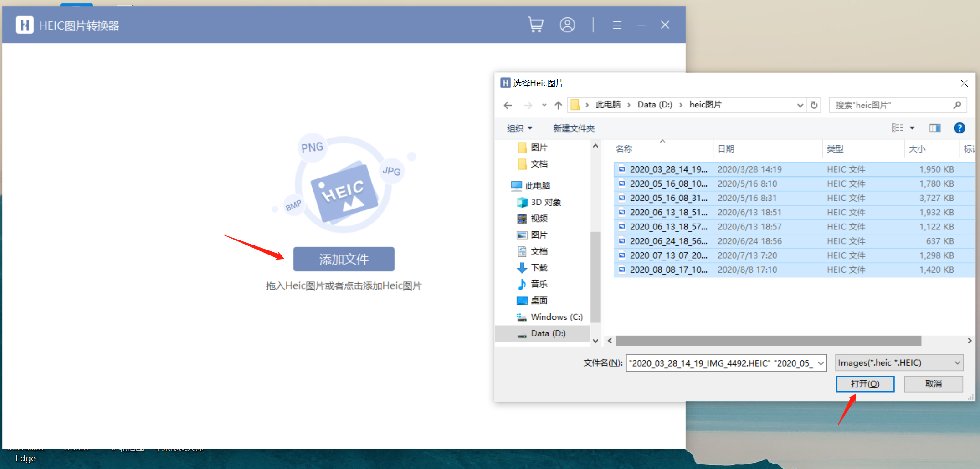
Task: Expand the 文件名 dropdown arrow
Action: coord(821,363)
